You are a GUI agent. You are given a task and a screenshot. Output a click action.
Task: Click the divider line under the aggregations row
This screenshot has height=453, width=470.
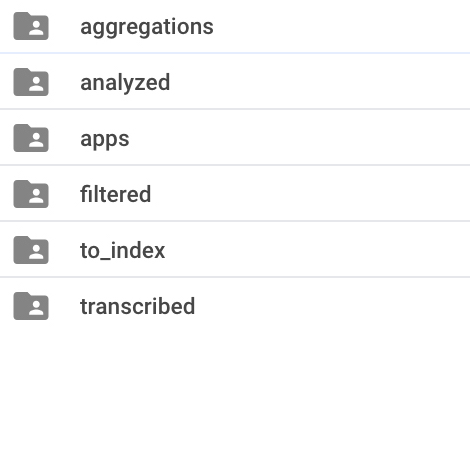point(235,53)
